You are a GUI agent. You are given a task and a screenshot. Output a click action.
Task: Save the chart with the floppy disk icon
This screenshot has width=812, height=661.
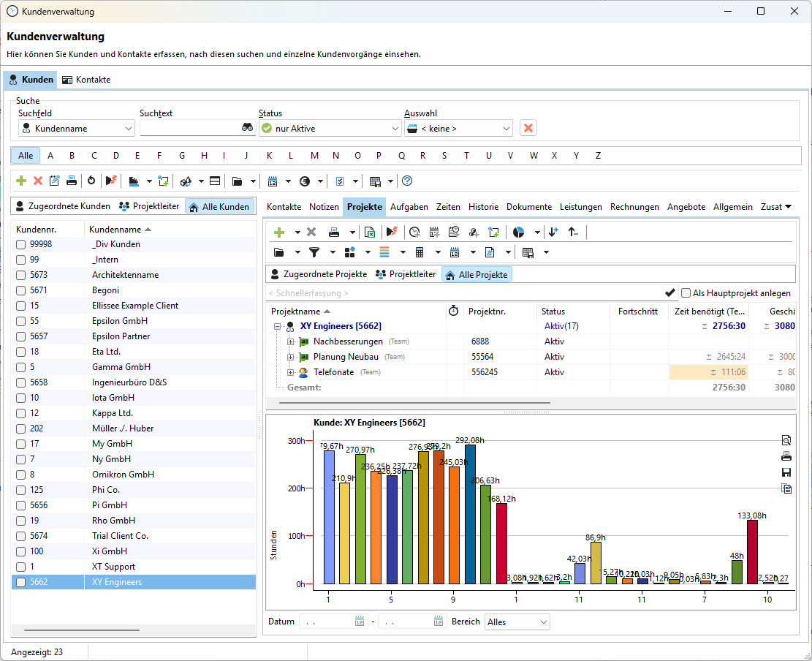click(786, 472)
